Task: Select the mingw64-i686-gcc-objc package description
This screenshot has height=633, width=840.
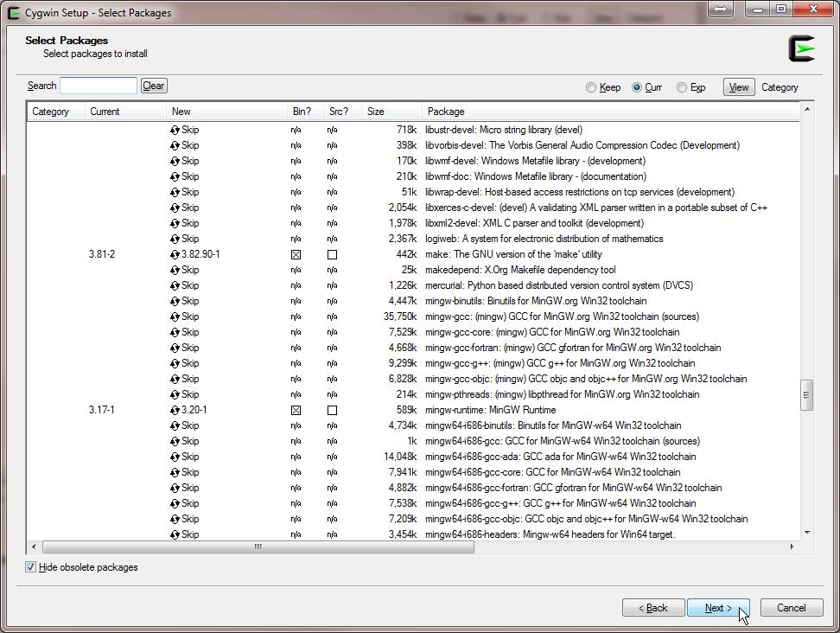Action: click(x=586, y=519)
